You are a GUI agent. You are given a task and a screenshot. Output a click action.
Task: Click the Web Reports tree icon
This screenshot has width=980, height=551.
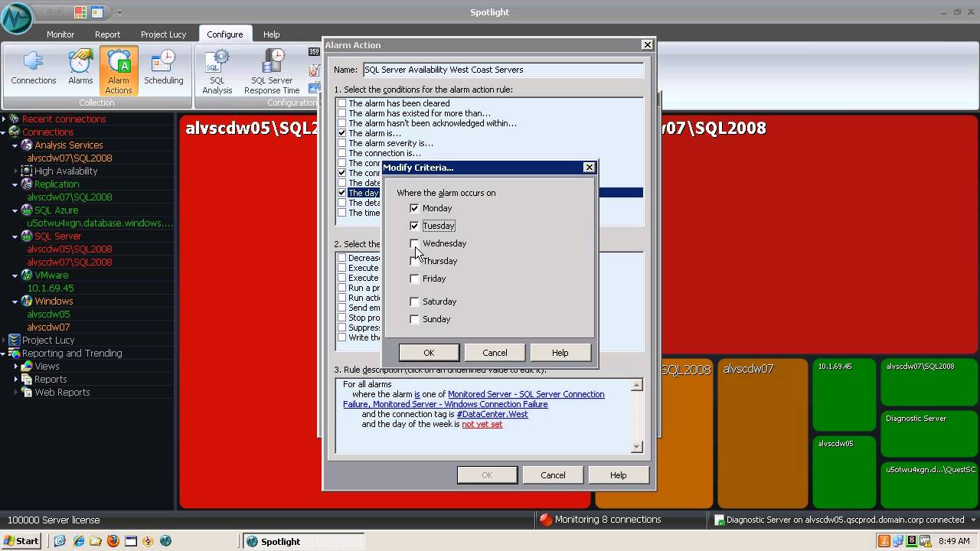click(27, 393)
